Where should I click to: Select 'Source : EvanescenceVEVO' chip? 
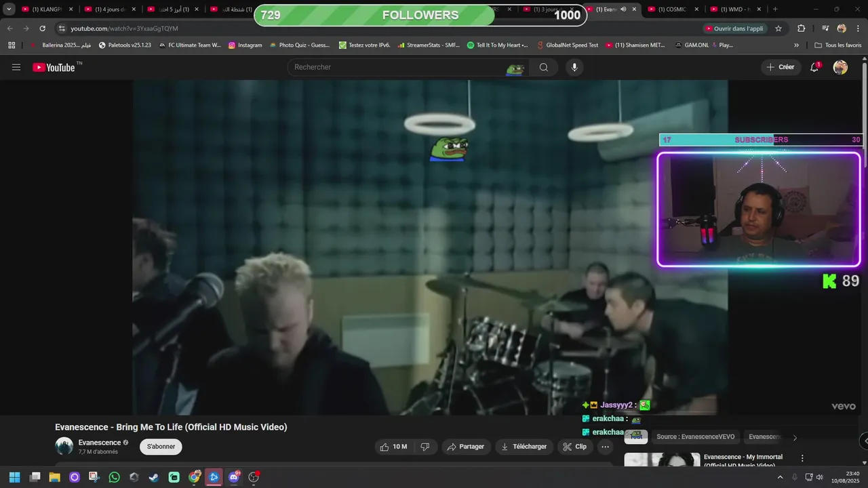pos(695,437)
